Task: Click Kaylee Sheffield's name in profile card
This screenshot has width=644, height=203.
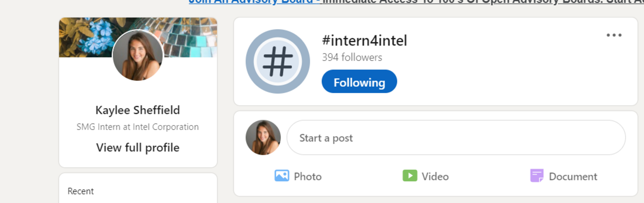Action: (138, 110)
